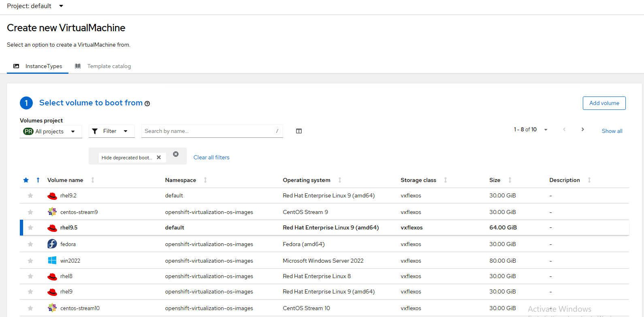Sort table by Storage class column
Viewport: 644px width, 317px height.
(418, 180)
